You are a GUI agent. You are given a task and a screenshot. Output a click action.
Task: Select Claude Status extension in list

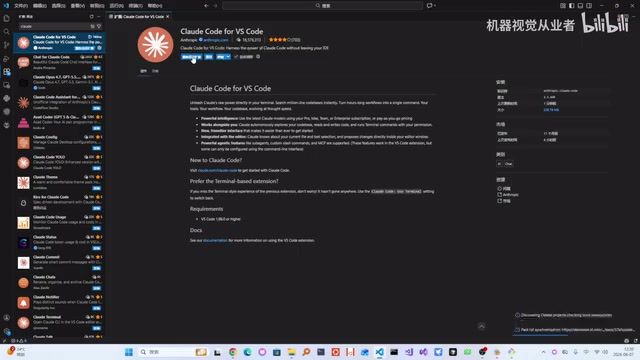pyautogui.click(x=59, y=242)
